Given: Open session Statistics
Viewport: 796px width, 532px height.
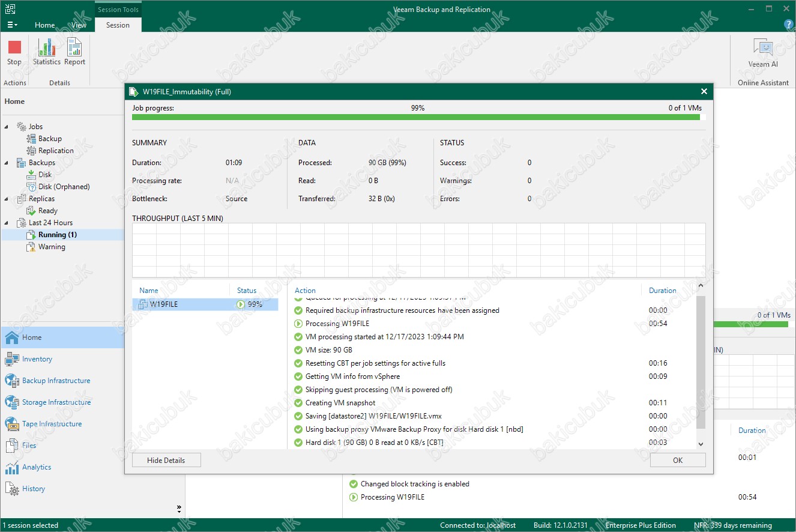Looking at the screenshot, I should [x=47, y=52].
